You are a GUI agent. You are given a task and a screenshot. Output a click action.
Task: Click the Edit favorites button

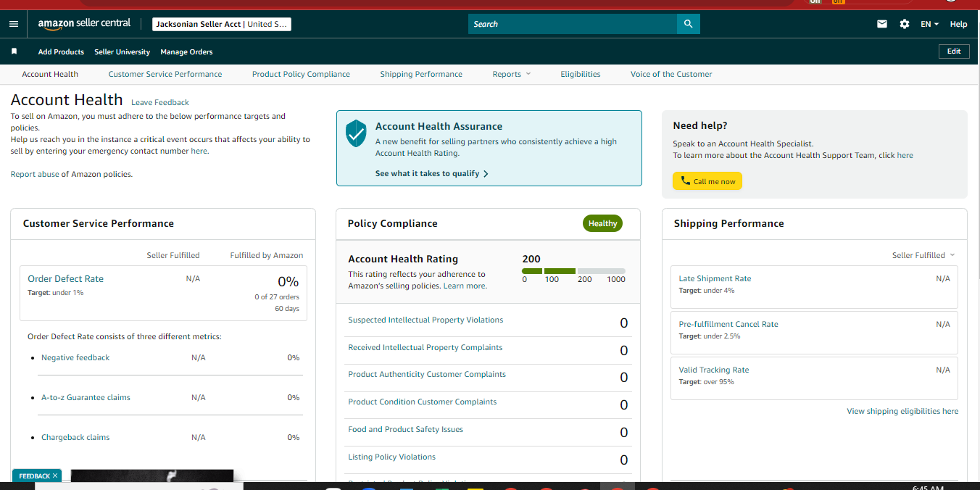(954, 51)
